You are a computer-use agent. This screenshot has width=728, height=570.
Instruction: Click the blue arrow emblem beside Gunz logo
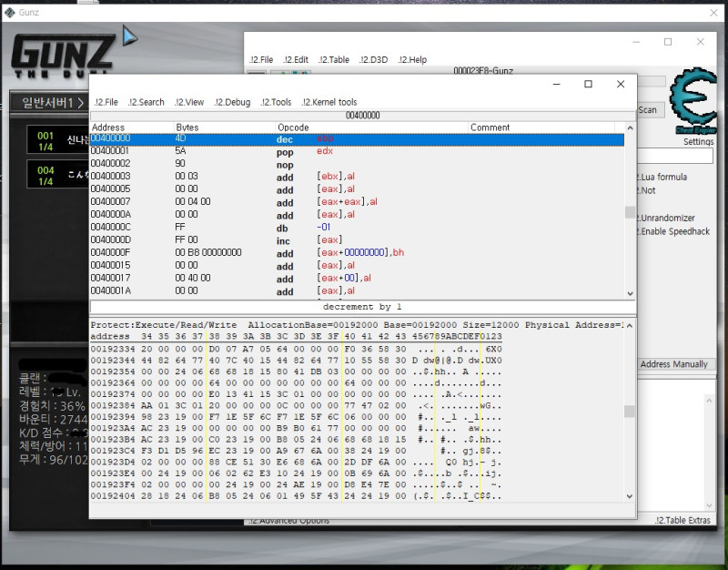131,37
